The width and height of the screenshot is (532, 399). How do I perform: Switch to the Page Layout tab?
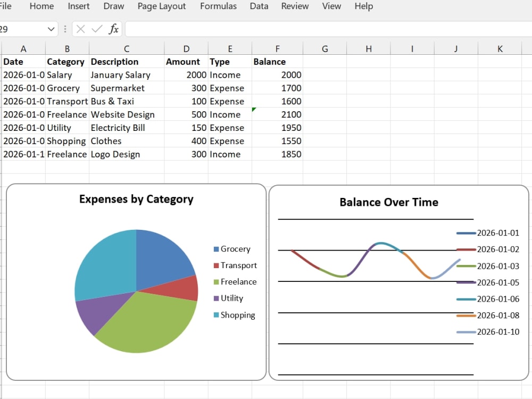point(162,6)
